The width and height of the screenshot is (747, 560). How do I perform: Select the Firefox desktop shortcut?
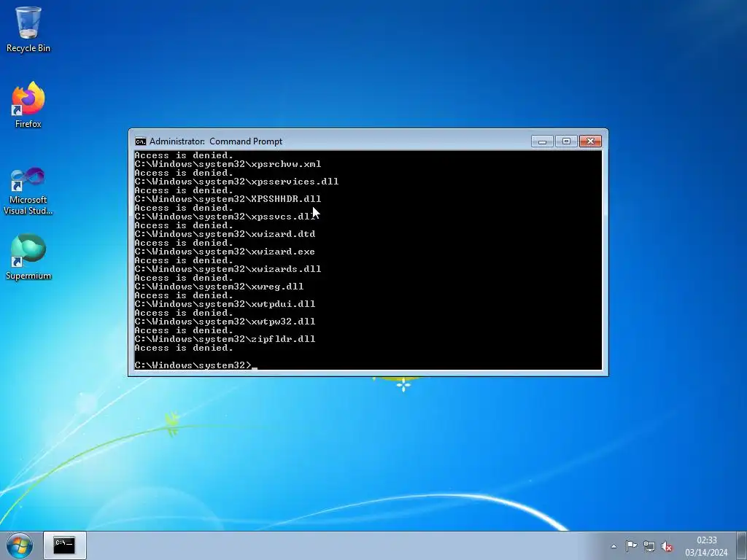point(28,105)
